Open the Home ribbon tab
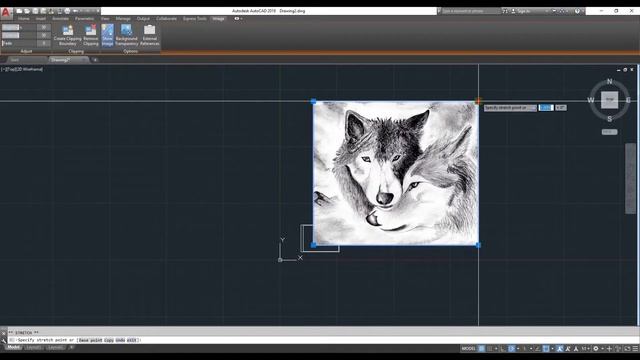This screenshot has width=640, height=360. coord(23,19)
